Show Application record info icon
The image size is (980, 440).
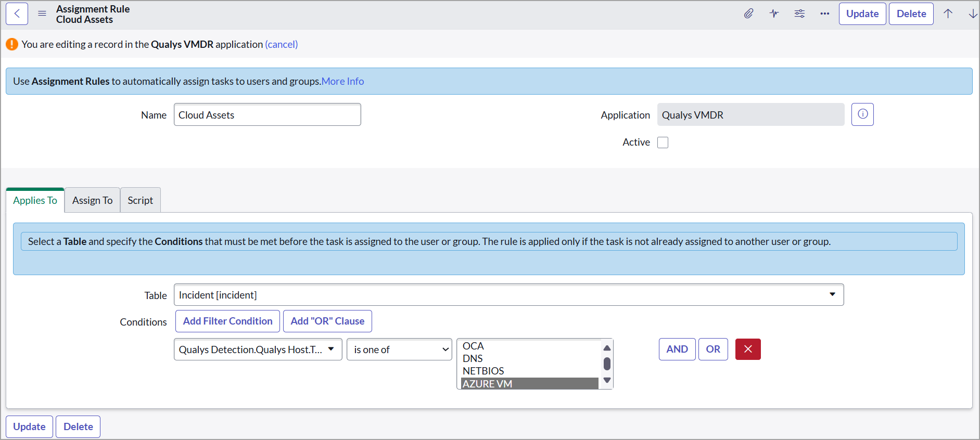tap(862, 114)
